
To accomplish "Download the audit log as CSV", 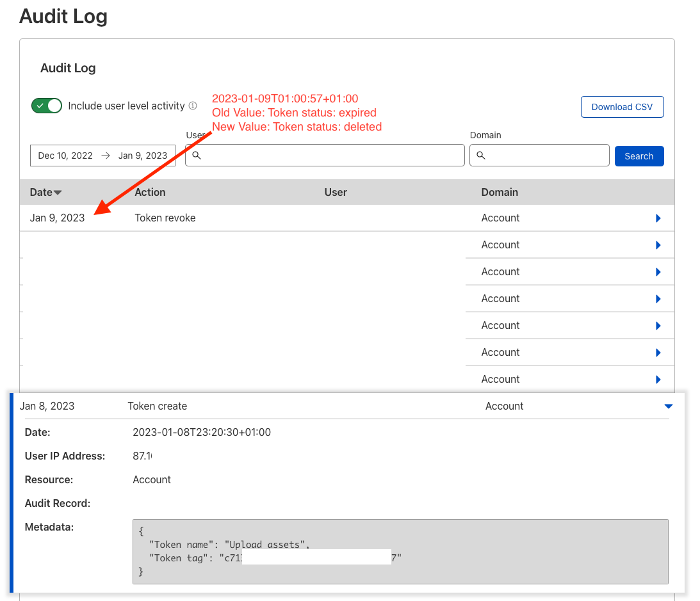I will pyautogui.click(x=622, y=107).
